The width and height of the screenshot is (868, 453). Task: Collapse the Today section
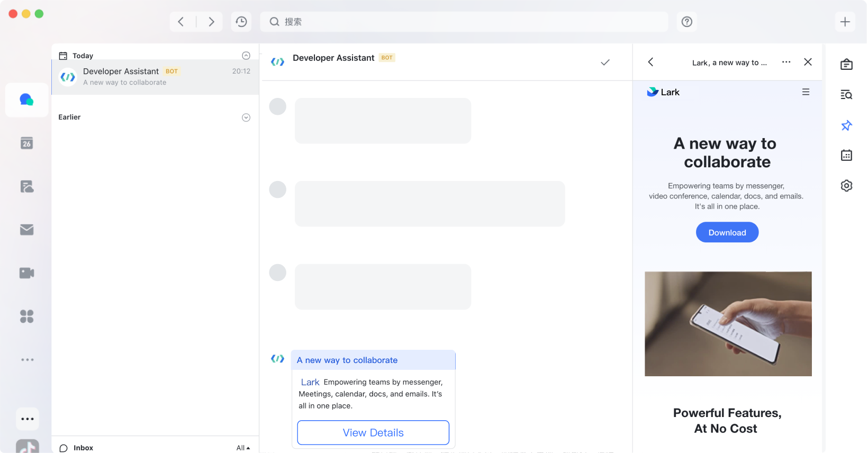[x=246, y=56]
